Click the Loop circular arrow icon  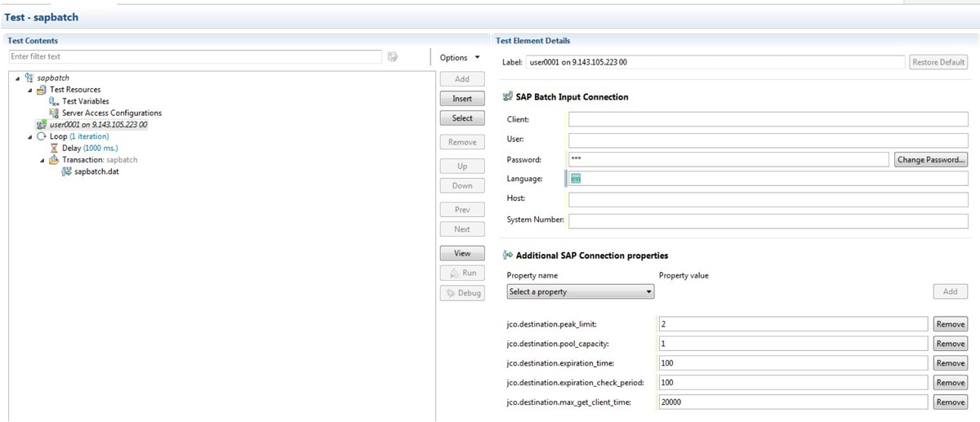(41, 136)
